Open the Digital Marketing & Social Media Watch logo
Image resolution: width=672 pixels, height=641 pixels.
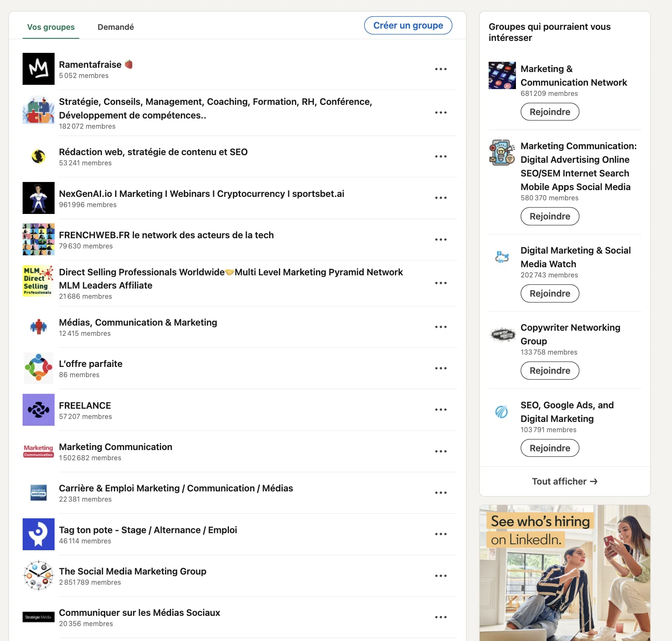point(502,257)
